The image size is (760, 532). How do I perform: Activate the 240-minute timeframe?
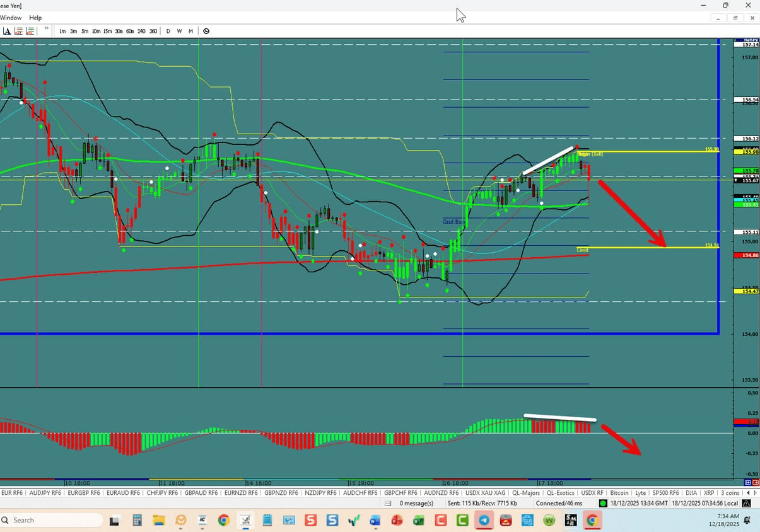pyautogui.click(x=141, y=30)
